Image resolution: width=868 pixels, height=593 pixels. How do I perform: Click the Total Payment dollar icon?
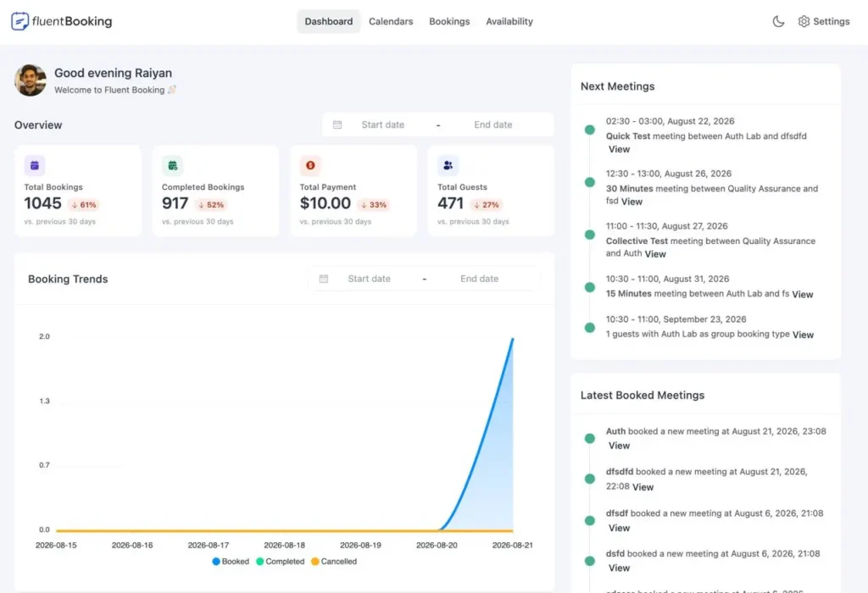[310, 165]
